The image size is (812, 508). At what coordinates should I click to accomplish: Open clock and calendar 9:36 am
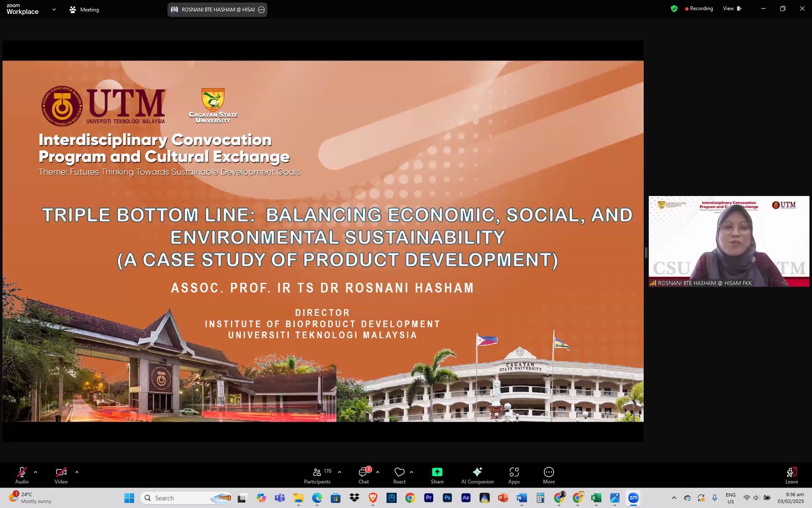coord(791,498)
